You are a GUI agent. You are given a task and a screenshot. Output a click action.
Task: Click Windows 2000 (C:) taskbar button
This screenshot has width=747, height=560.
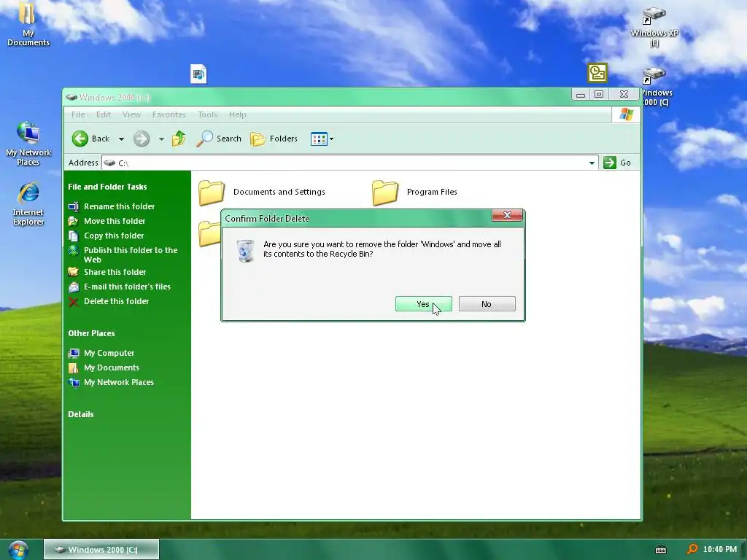[101, 550]
